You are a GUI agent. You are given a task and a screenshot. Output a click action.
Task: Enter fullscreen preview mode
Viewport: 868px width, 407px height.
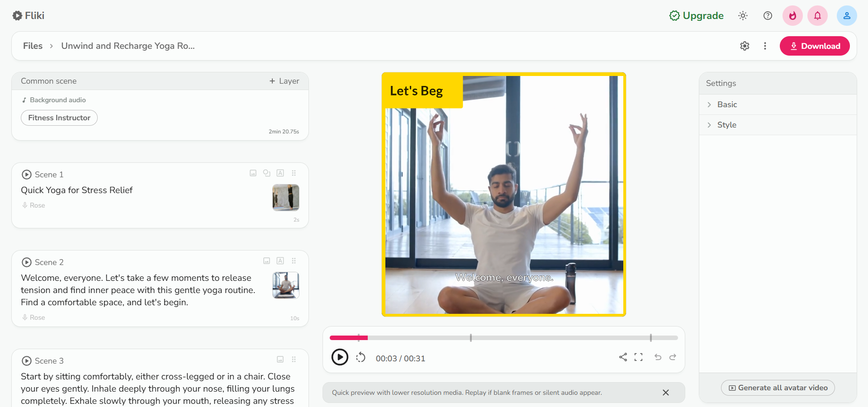pos(639,357)
